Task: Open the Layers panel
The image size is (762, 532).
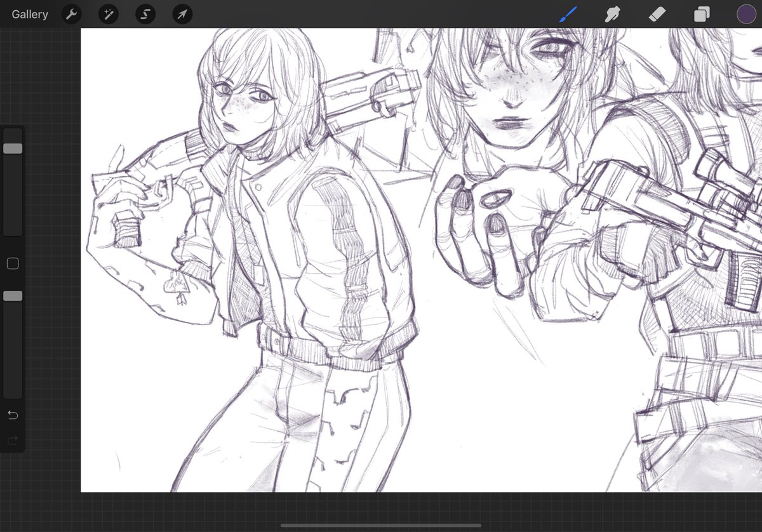Action: click(x=702, y=14)
